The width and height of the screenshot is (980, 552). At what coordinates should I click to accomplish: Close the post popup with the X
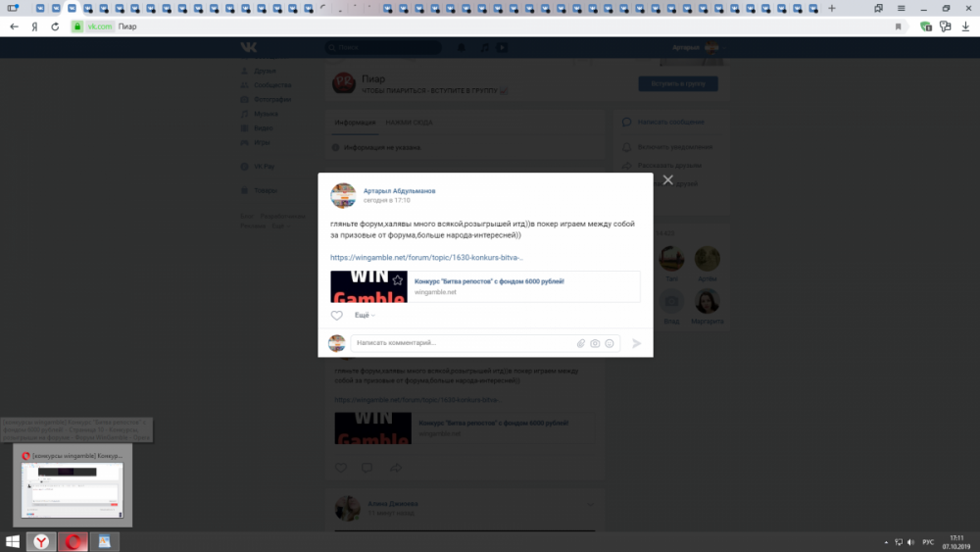click(x=667, y=180)
